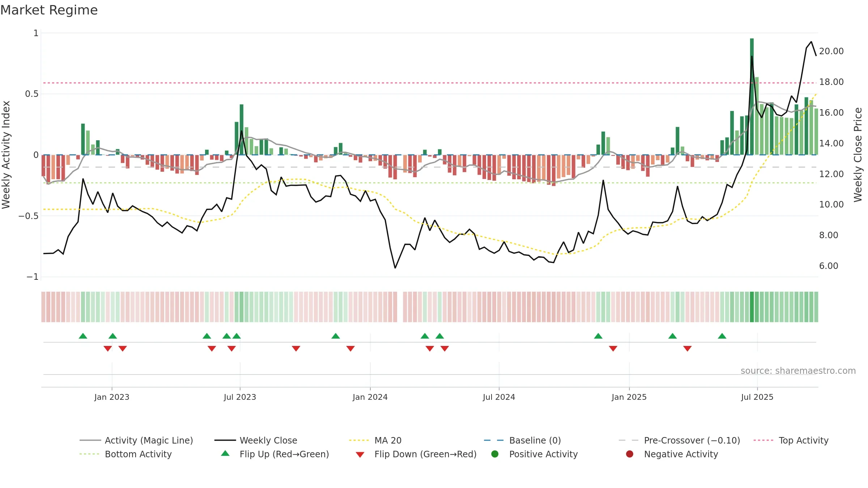Viewport: 868px width, 488px height.
Task: Toggle Pre-Crossover (−0.10) legend entry
Action: click(679, 440)
